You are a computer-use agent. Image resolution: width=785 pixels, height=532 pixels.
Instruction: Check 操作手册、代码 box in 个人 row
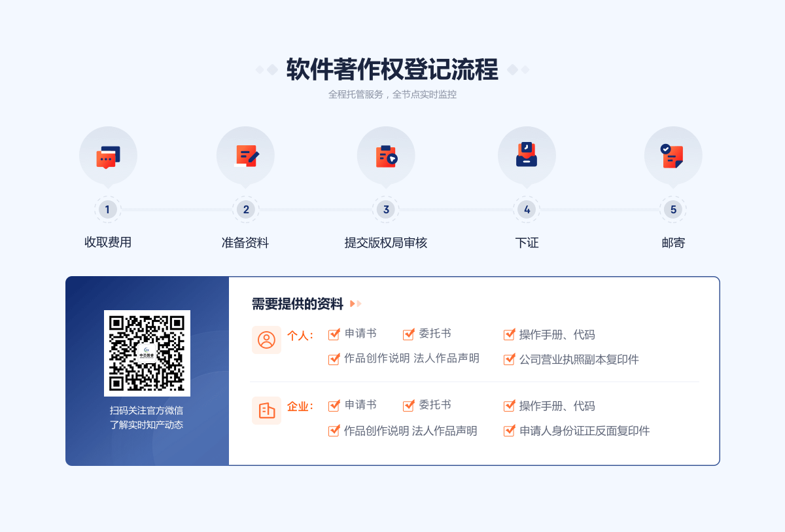pos(510,334)
